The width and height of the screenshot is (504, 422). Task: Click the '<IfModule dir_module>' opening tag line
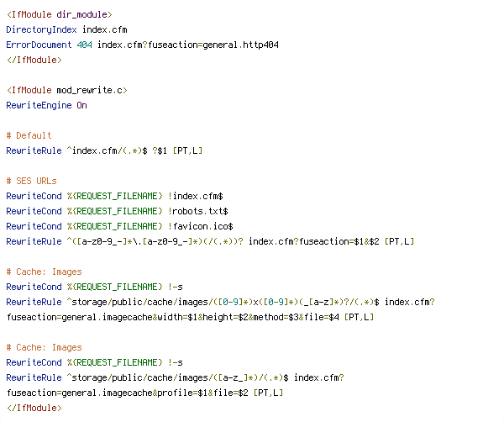(59, 15)
